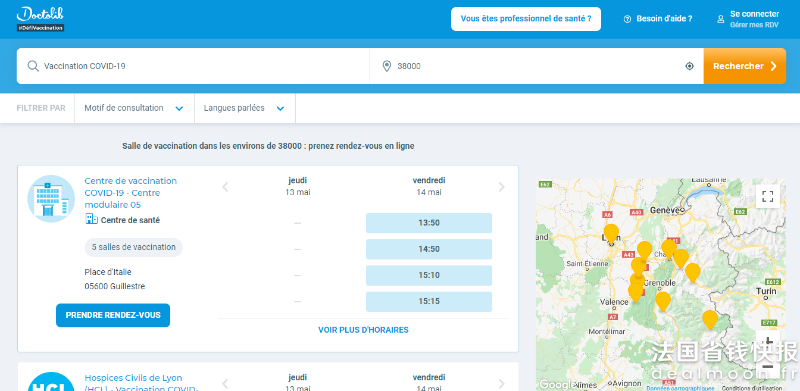Screen dimensions: 800x391
Task: Click the user profile icon
Action: (x=720, y=19)
